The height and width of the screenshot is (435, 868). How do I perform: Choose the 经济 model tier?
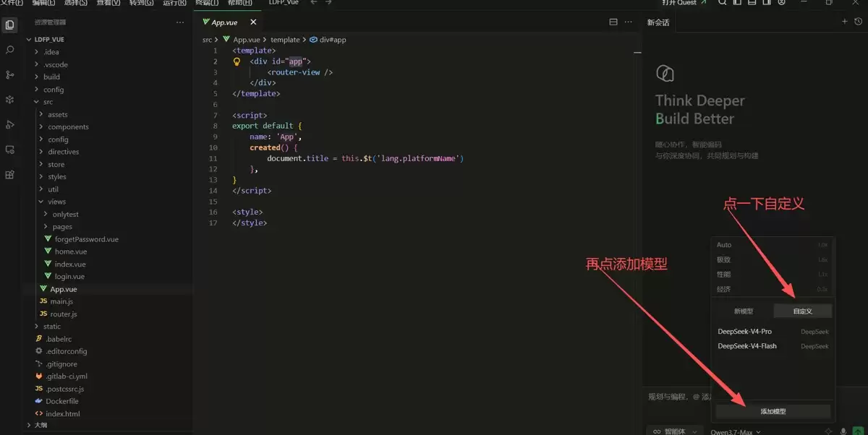(773, 289)
